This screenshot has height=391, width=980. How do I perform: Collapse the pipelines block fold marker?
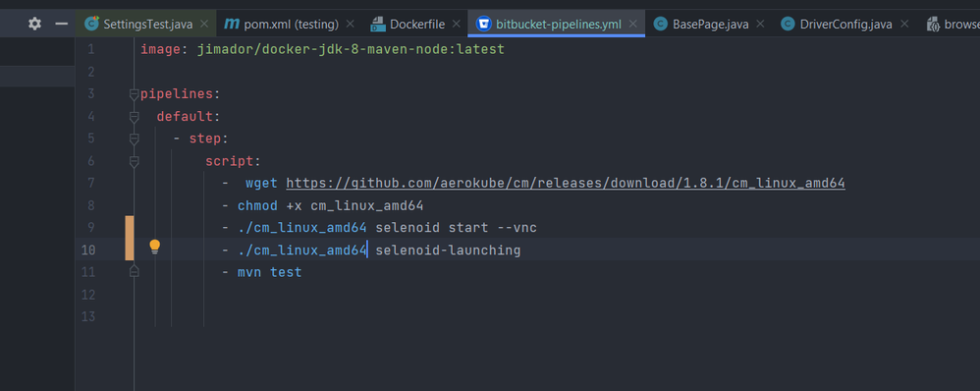tap(134, 94)
